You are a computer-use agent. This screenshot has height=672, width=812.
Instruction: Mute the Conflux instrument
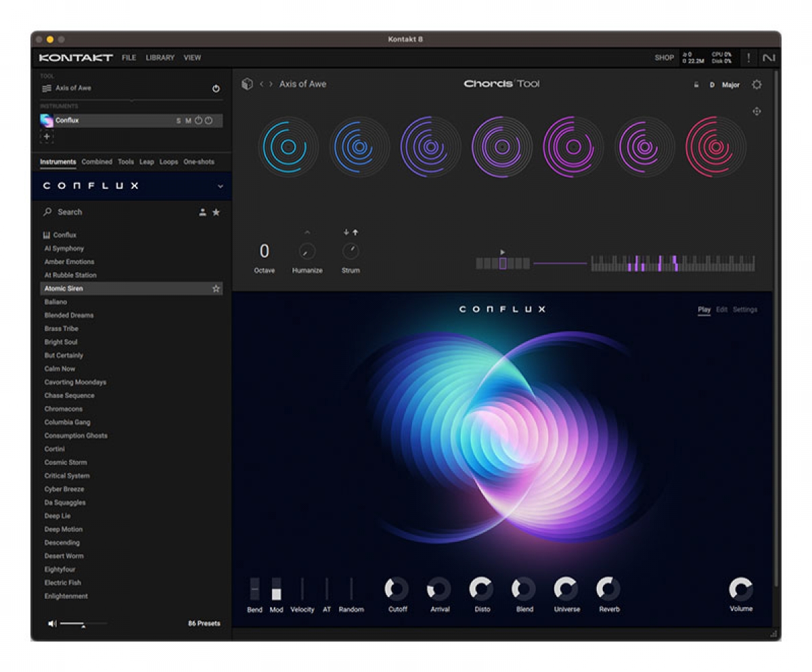point(188,121)
